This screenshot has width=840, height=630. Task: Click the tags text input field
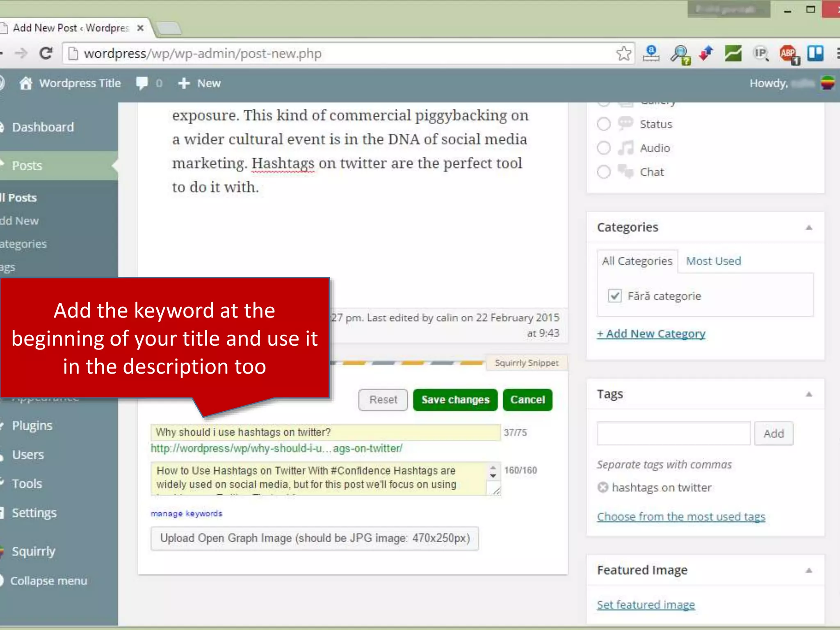click(x=674, y=434)
